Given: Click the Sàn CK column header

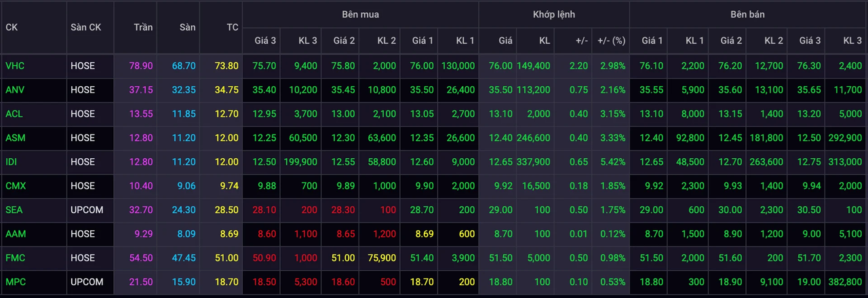Looking at the screenshot, I should pyautogui.click(x=85, y=27).
